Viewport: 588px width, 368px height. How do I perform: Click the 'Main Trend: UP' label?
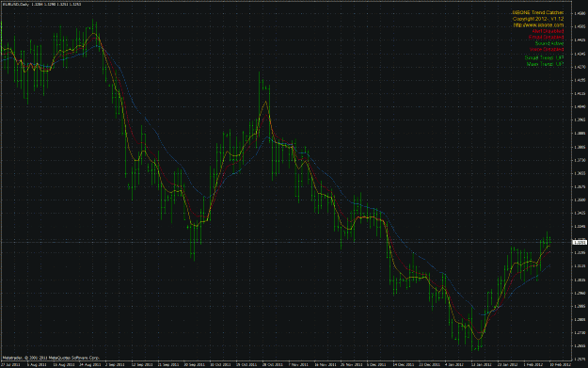click(545, 64)
